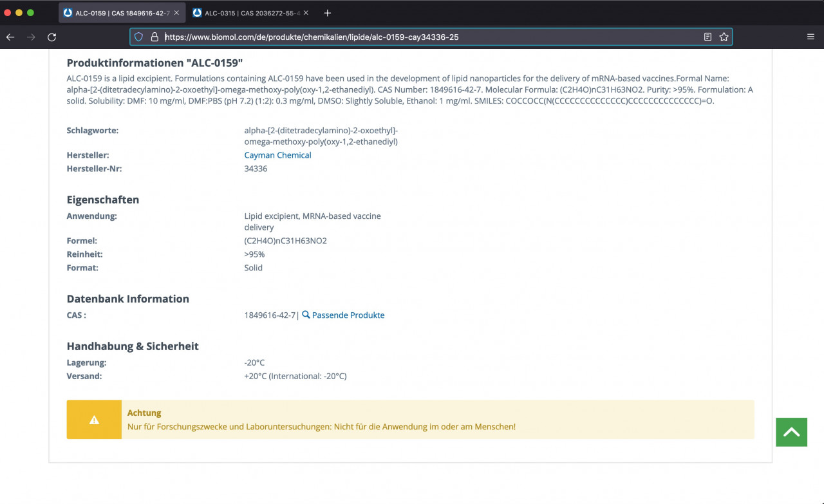Open the tracking protection shield icon
Image resolution: width=824 pixels, height=504 pixels.
coord(138,37)
